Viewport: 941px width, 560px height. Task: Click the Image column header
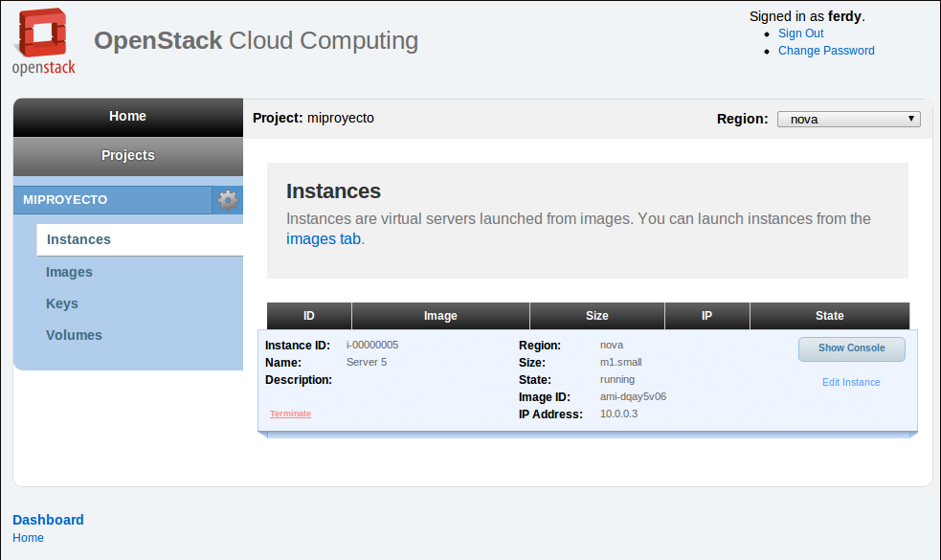point(440,316)
